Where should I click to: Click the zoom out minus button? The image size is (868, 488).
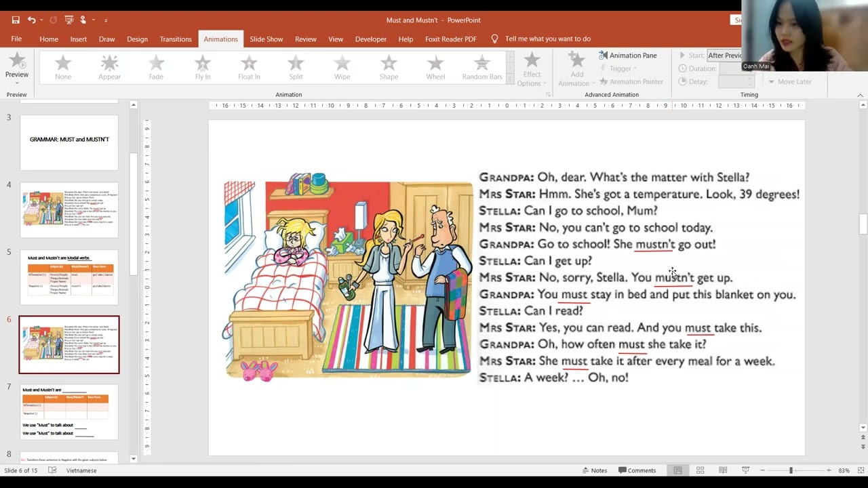[x=762, y=470]
